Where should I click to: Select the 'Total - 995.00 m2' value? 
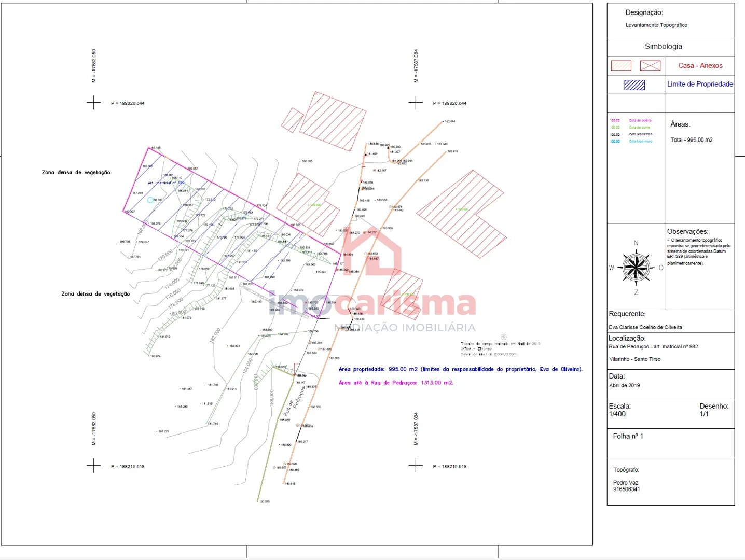click(692, 140)
